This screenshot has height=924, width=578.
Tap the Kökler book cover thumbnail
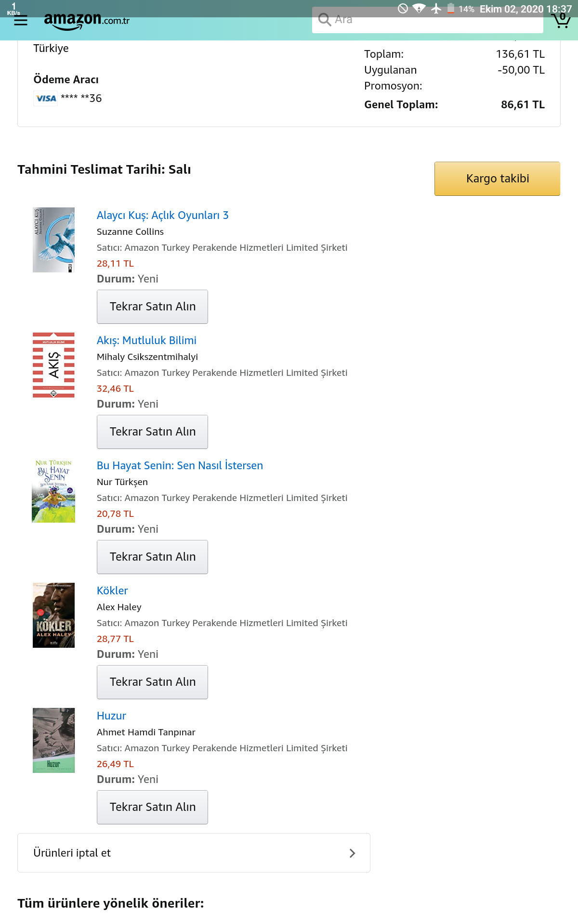53,615
